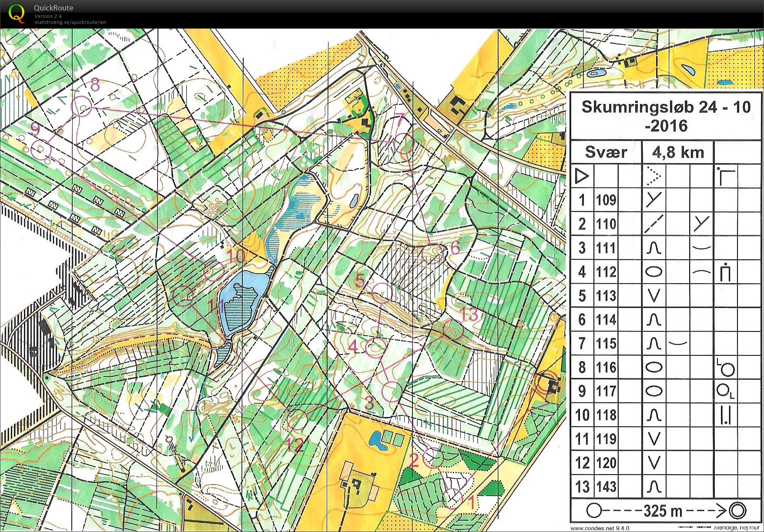Click control code 119 in the table
The width and height of the screenshot is (764, 532).
[x=606, y=439]
